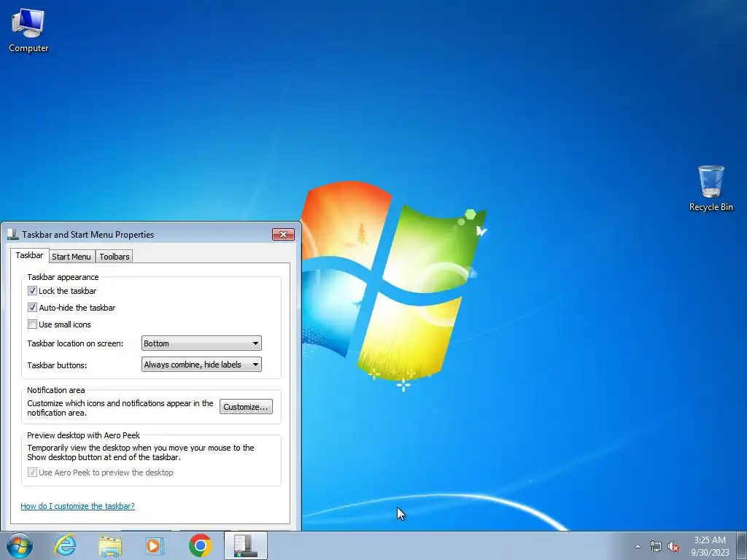Open the Computer desktop icon
This screenshot has height=560, width=747.
(x=28, y=31)
